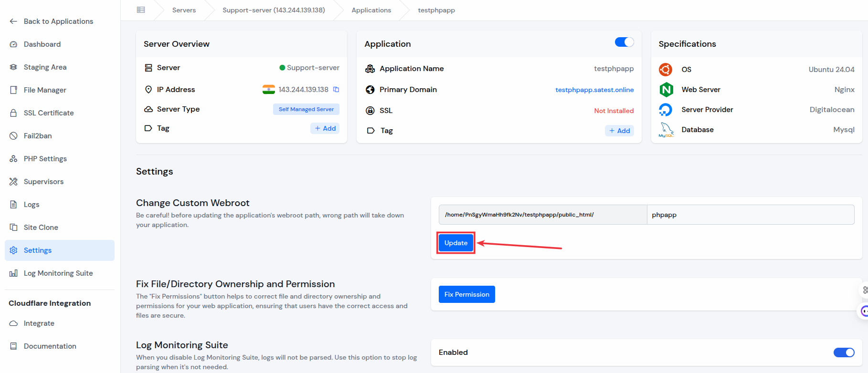Click the SSL Not Installed status

(x=614, y=111)
